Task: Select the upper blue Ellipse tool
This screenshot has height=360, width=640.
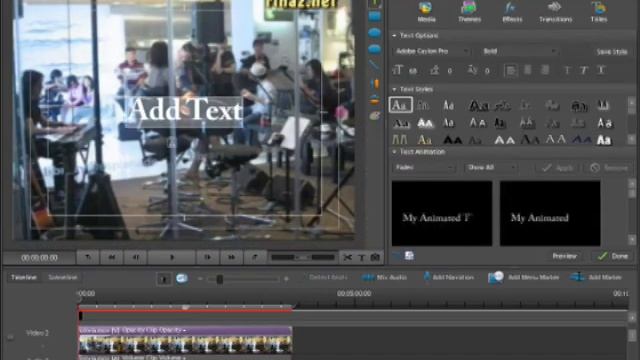Action: [374, 33]
